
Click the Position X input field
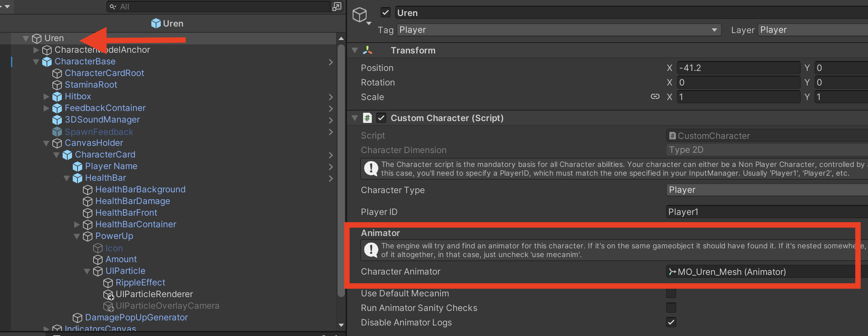coord(738,68)
